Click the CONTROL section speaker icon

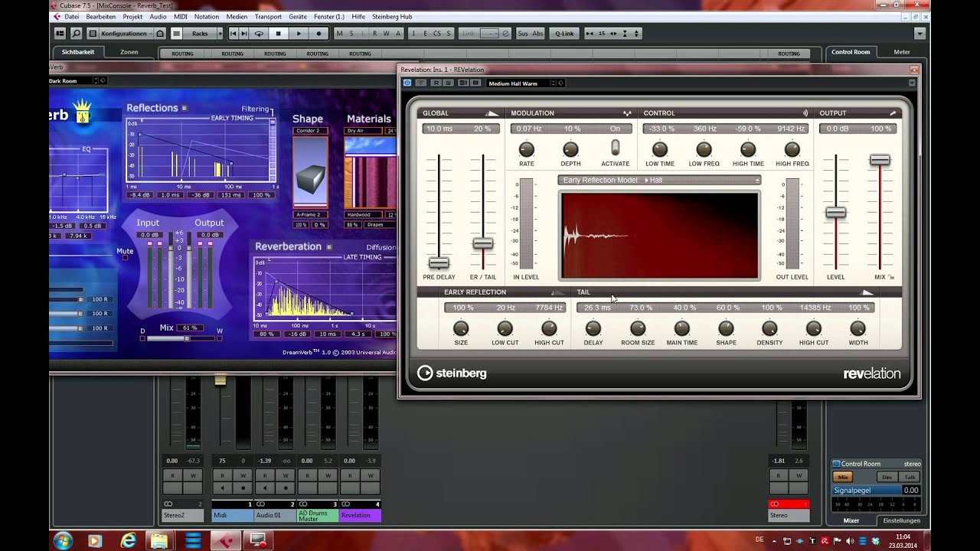(805, 113)
